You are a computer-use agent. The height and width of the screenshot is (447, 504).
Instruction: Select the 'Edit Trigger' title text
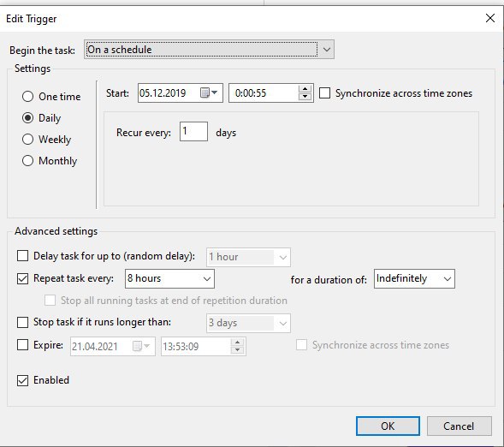point(31,19)
